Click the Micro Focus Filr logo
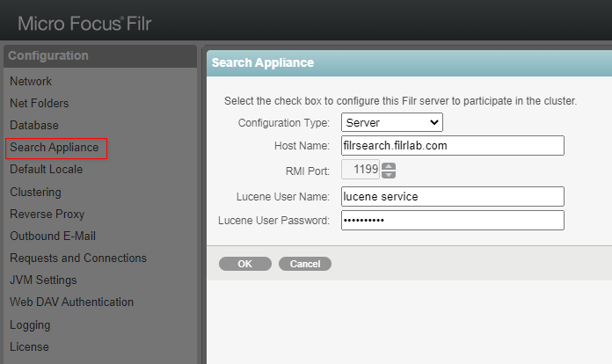Image resolution: width=612 pixels, height=364 pixels. tap(84, 24)
